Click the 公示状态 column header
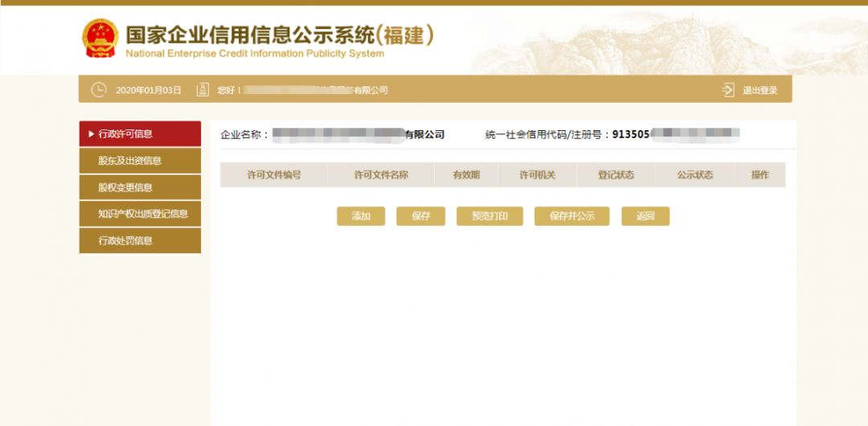The image size is (868, 426). 694,174
